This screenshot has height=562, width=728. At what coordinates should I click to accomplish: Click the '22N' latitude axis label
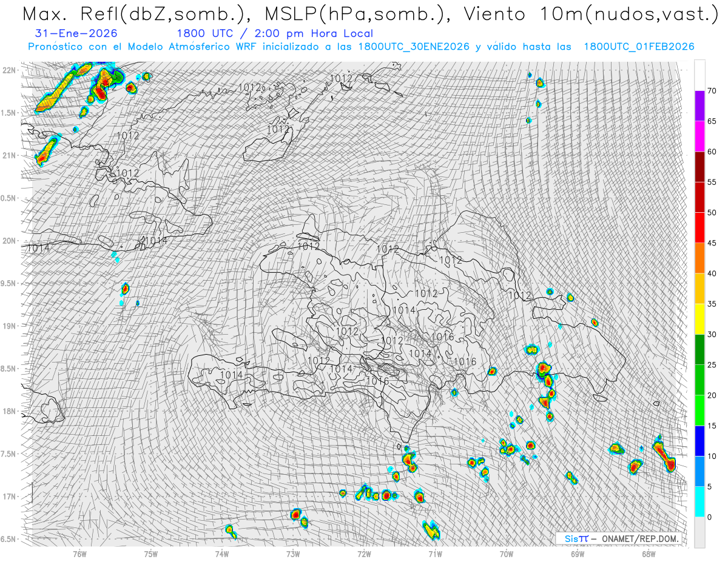coord(10,70)
